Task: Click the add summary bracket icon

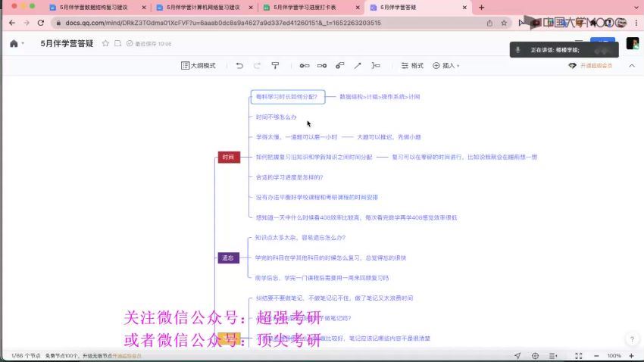Action: click(376, 66)
